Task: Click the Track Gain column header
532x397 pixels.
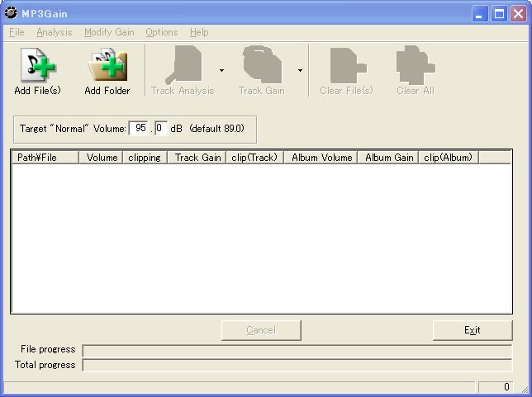Action: tap(197, 158)
